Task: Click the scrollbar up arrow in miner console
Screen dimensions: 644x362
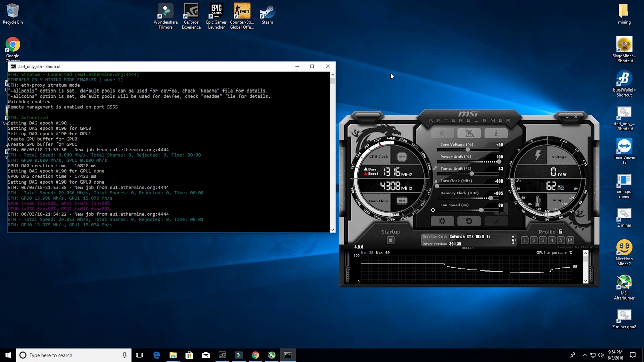Action: (x=332, y=74)
